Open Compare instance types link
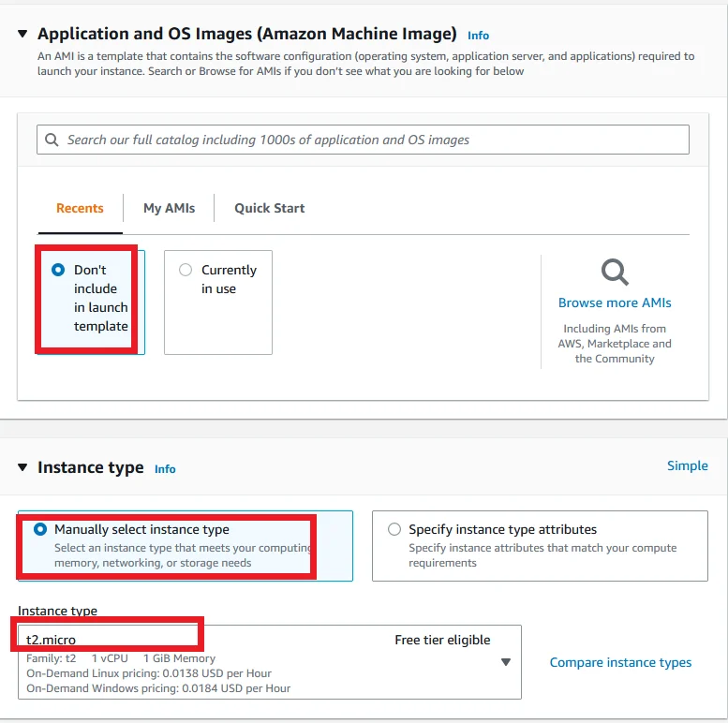This screenshot has width=728, height=723. tap(620, 662)
